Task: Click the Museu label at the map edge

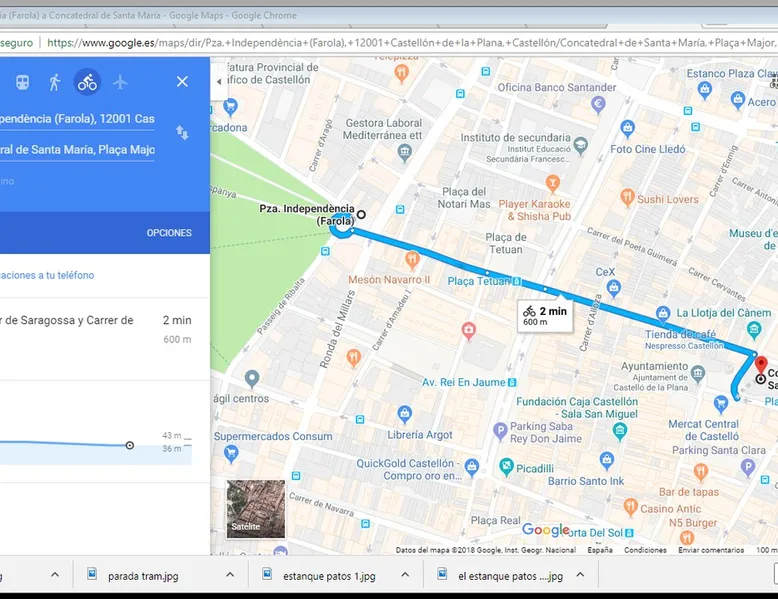Action: coord(753,240)
